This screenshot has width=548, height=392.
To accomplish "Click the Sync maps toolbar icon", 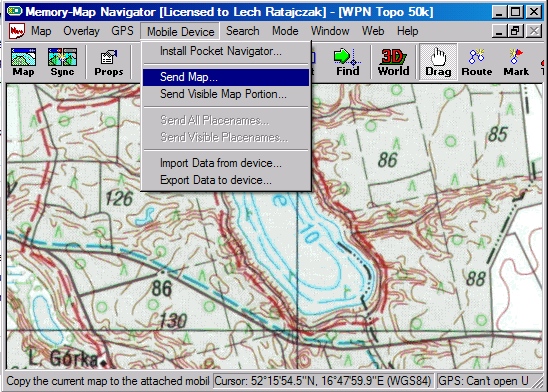I will point(62,62).
